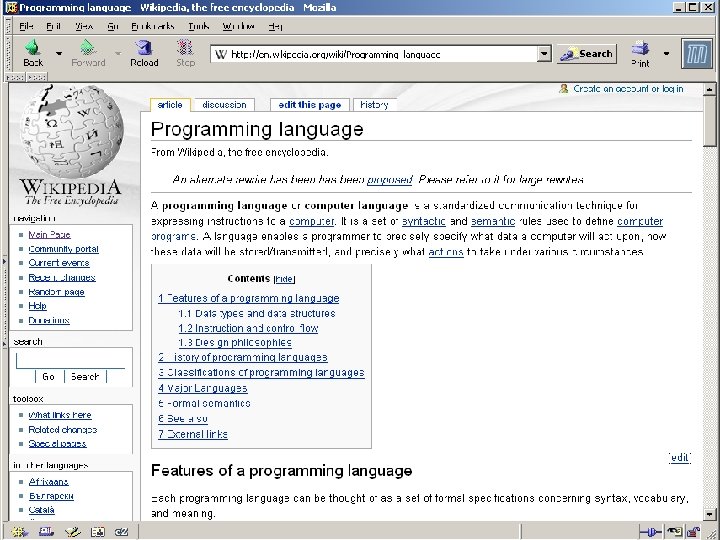
Task: Click the security padlock icon in the status bar
Action: coord(693,532)
